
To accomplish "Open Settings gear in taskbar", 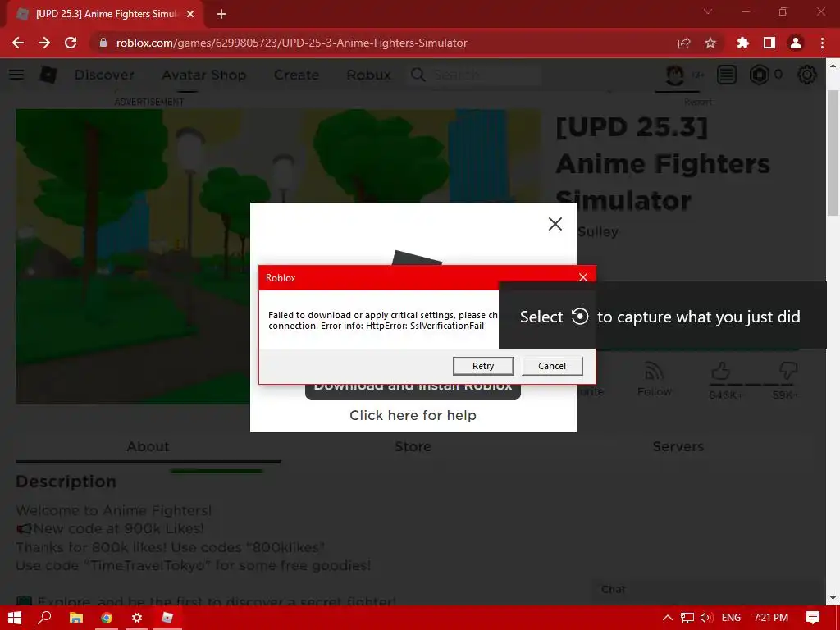I will tap(137, 618).
